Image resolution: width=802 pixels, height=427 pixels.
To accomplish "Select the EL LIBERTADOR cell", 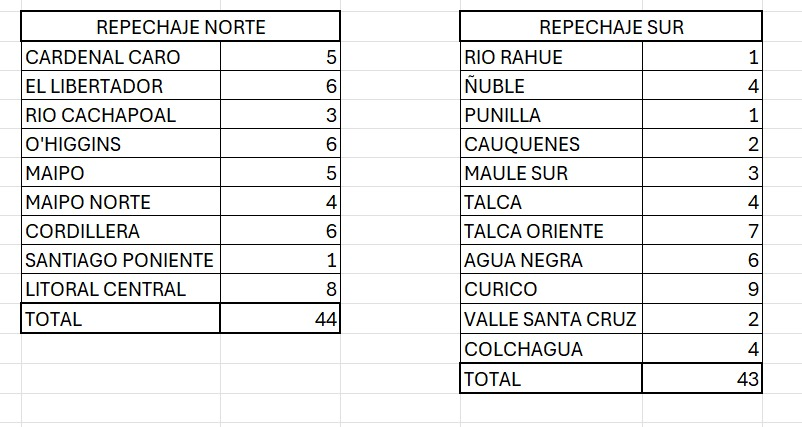I will coord(121,85).
